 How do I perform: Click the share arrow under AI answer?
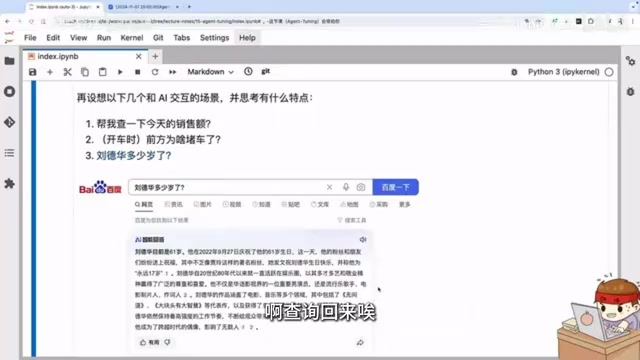tap(360, 342)
